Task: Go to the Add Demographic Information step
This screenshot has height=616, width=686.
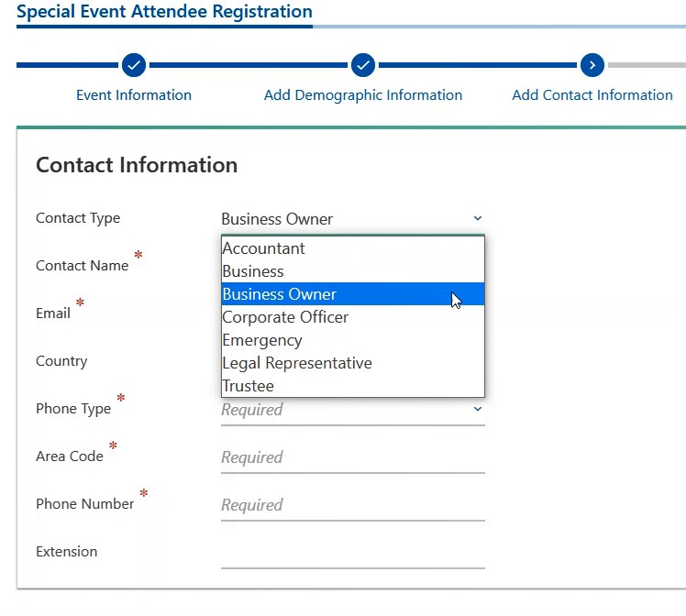Action: 363,94
